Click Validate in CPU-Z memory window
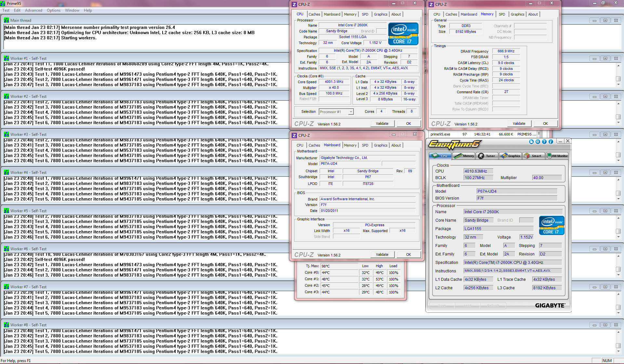The height and width of the screenshot is (364, 624). [x=519, y=123]
